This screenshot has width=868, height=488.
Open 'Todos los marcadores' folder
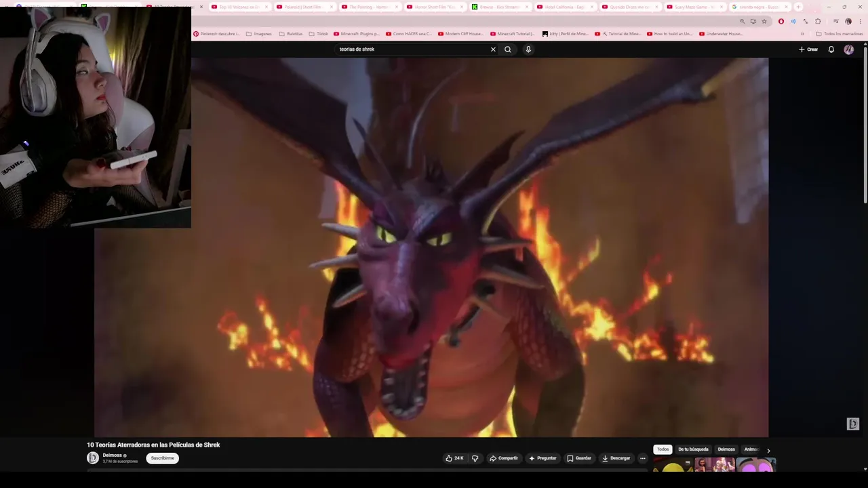click(x=840, y=34)
